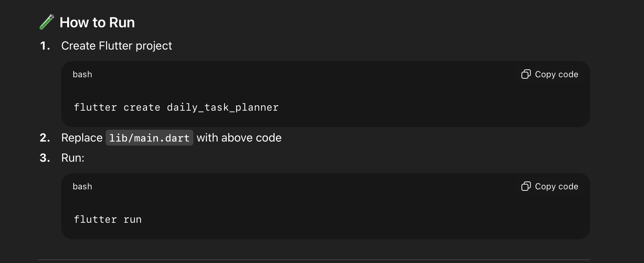Screen dimensions: 644x263
Task: Click the copy icon in the flutter create block
Action: point(526,74)
